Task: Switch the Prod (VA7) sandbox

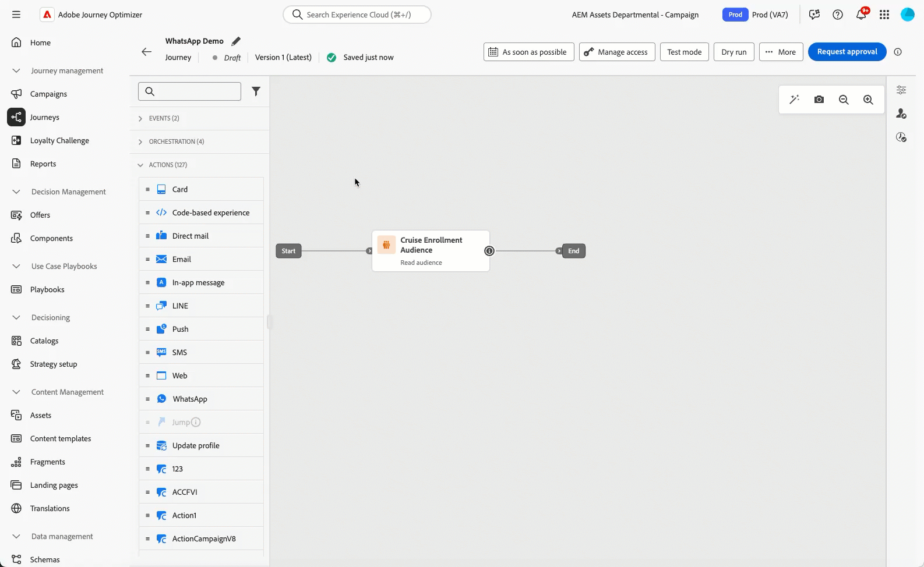Action: pos(756,15)
